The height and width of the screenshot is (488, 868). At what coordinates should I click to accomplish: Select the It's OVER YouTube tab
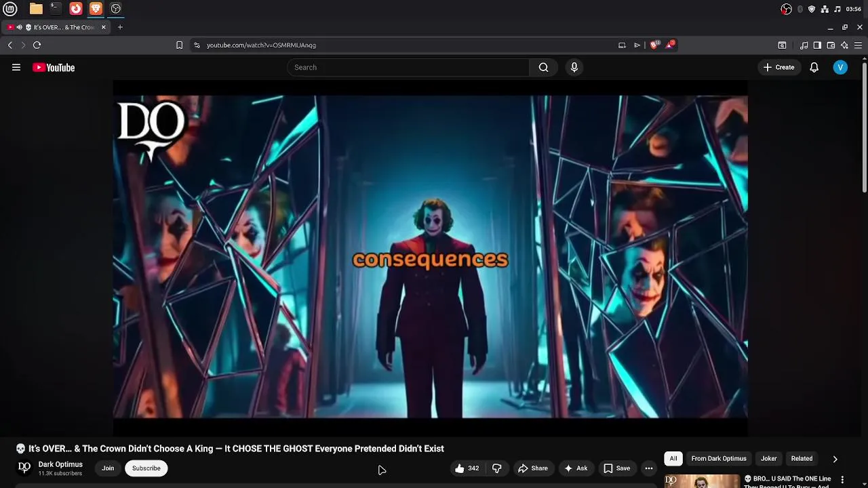point(57,27)
